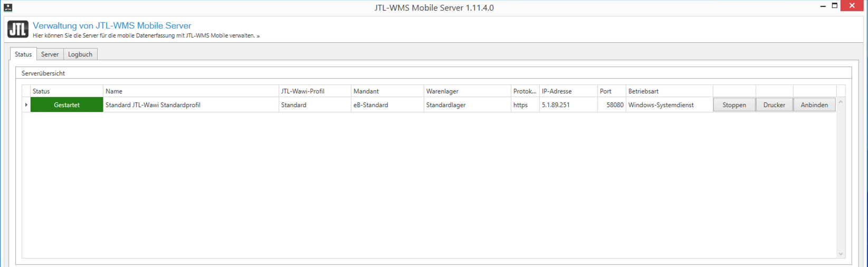This screenshot has height=267, width=868.
Task: Click the Anbinden button
Action: pyautogui.click(x=814, y=105)
